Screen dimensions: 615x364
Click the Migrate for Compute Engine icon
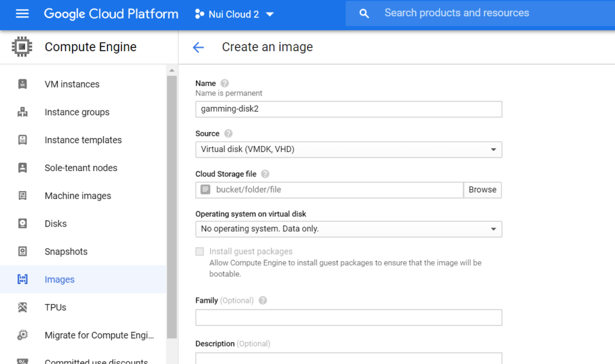point(22,335)
